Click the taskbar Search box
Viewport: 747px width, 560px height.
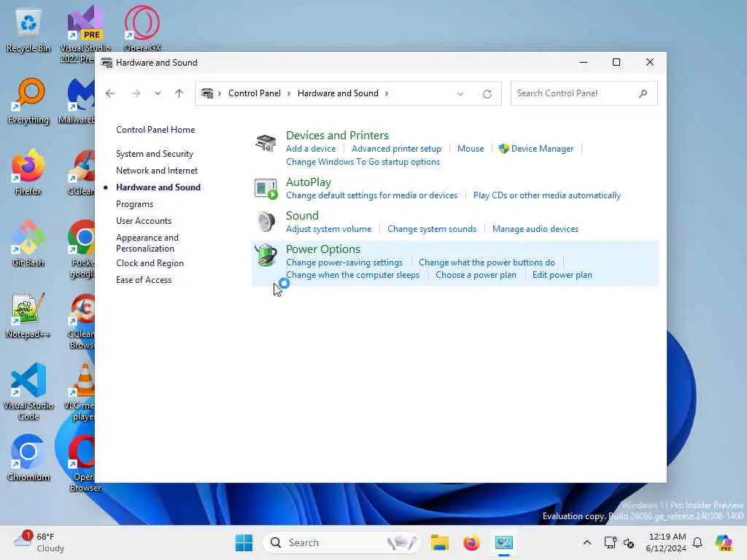pyautogui.click(x=341, y=542)
